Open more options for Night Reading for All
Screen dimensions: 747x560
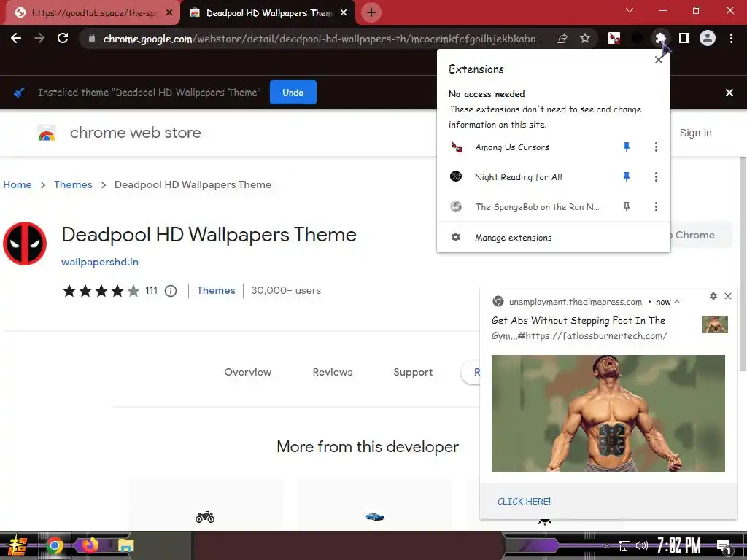(656, 176)
